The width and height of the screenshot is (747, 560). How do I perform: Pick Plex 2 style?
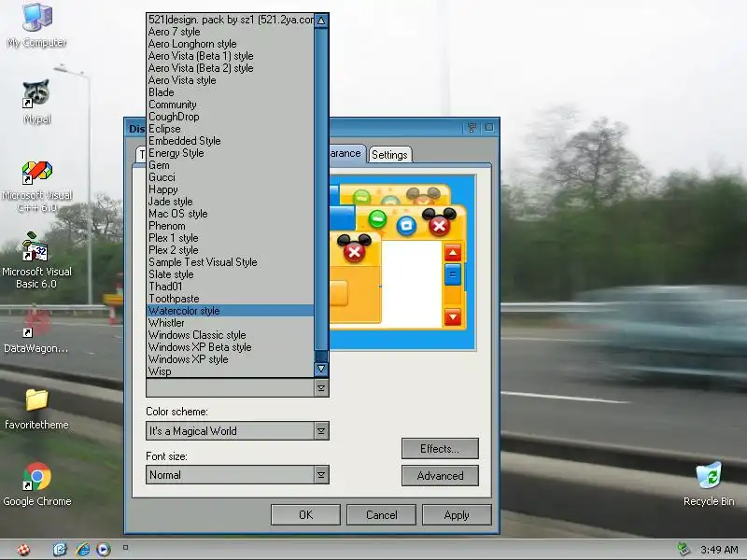pos(231,250)
